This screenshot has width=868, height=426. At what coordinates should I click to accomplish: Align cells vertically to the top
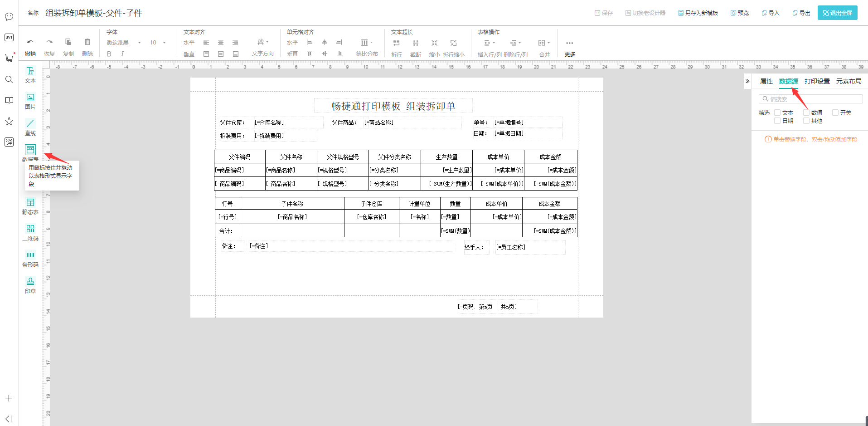coord(310,54)
